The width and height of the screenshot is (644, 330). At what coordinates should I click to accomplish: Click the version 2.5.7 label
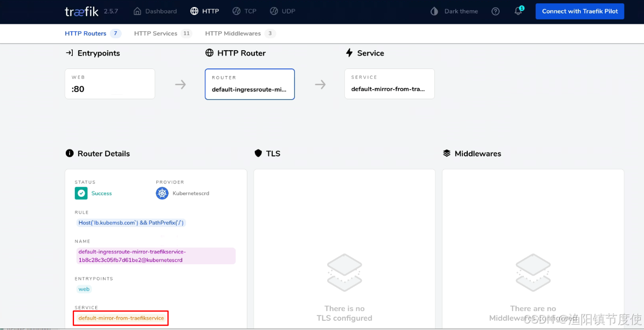coord(111,11)
